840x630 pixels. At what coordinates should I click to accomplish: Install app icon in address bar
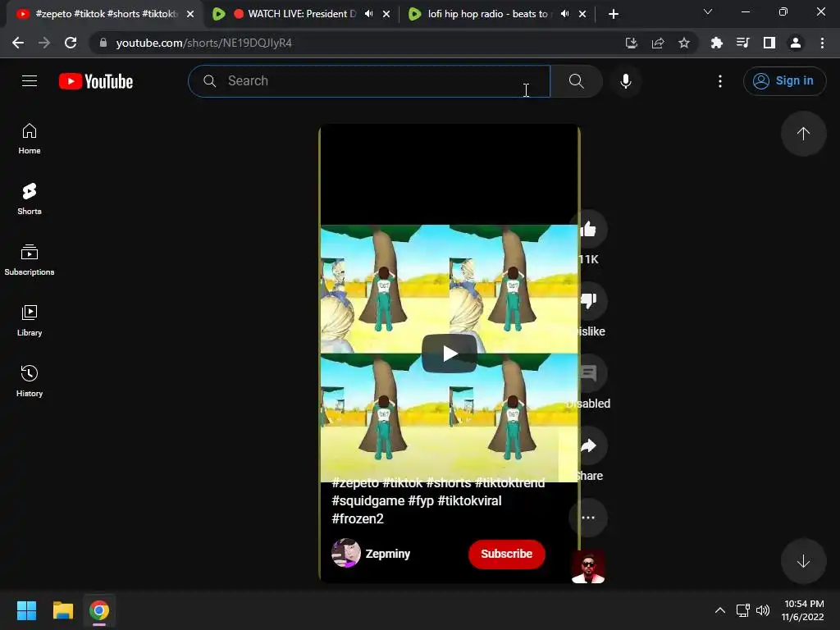[632, 43]
